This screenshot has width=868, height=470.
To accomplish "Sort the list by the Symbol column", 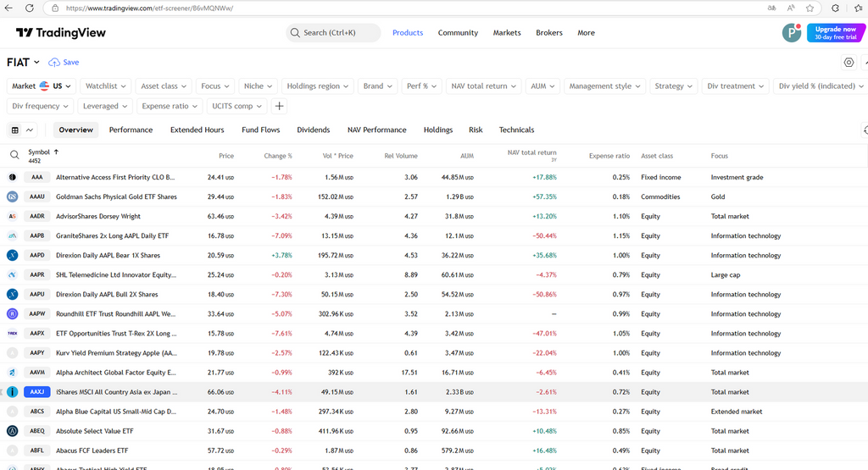I will [40, 152].
